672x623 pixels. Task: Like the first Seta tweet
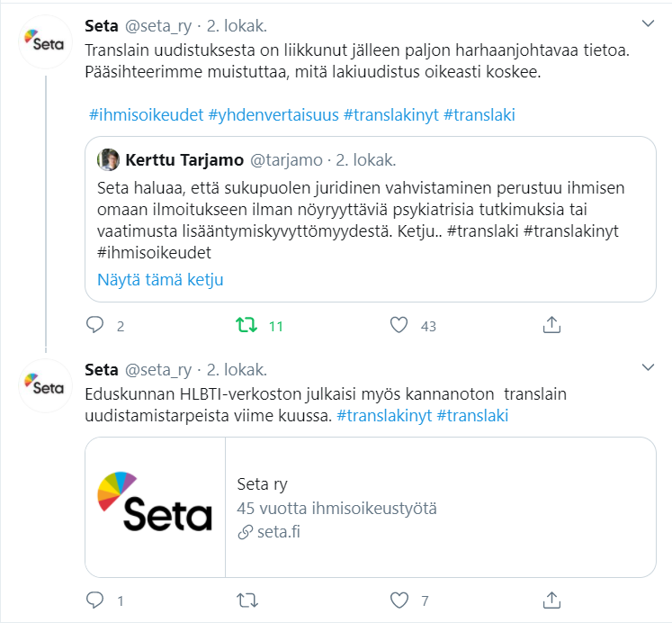[x=399, y=325]
